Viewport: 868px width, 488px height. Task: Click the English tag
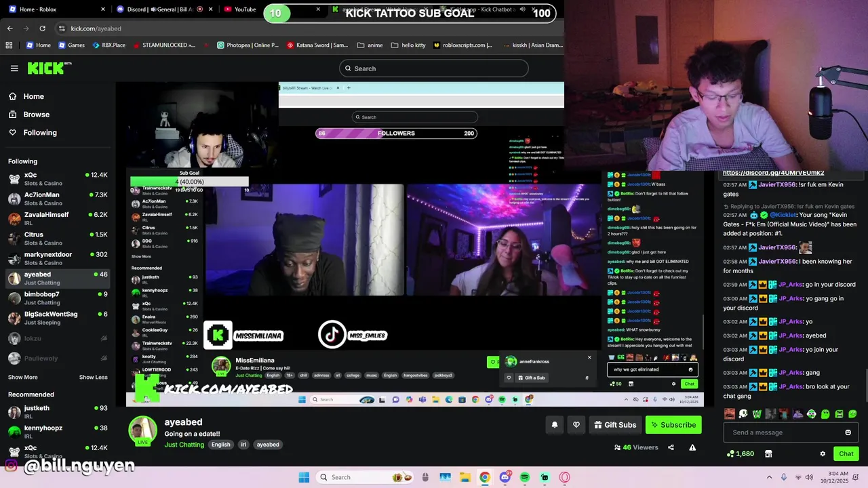click(220, 445)
